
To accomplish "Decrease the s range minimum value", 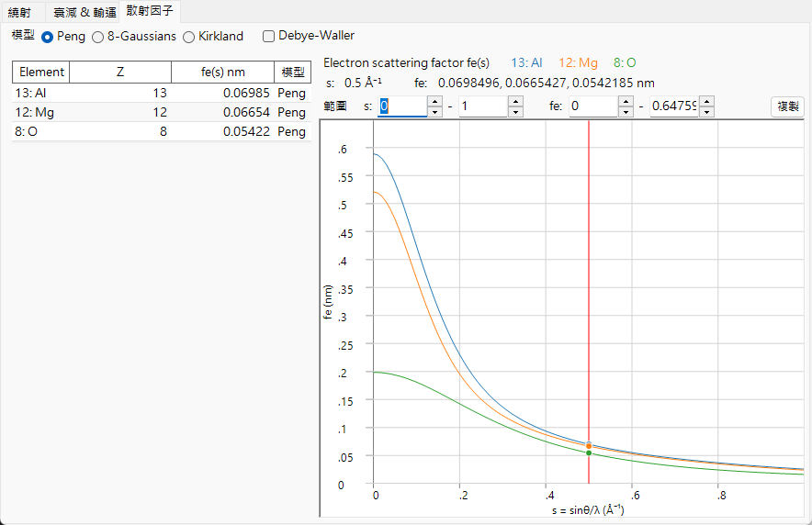I will [435, 111].
